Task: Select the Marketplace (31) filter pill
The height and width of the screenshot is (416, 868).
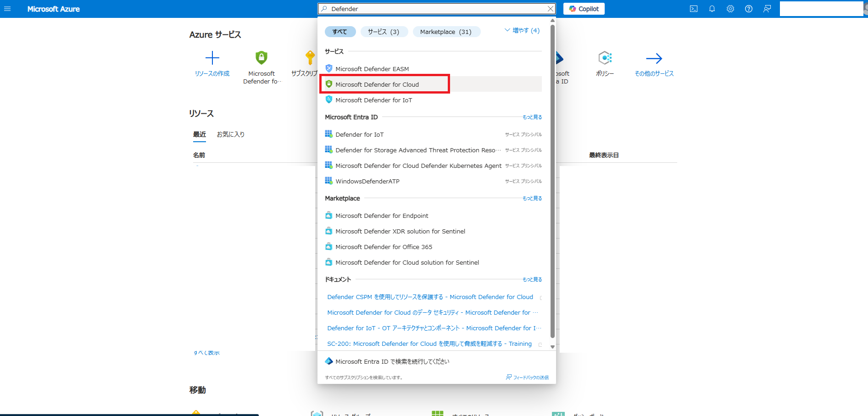Action: point(446,32)
